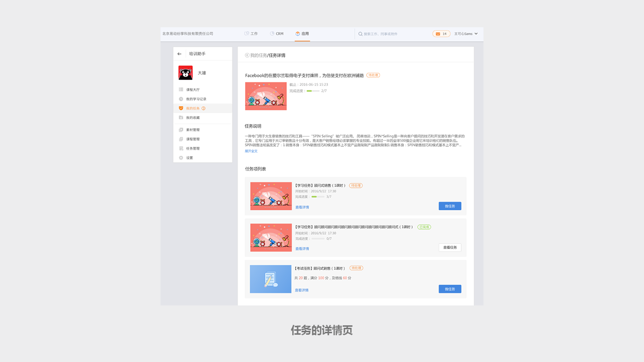644x362 pixels.
Task: Click the 查看任务 button
Action: (x=450, y=247)
